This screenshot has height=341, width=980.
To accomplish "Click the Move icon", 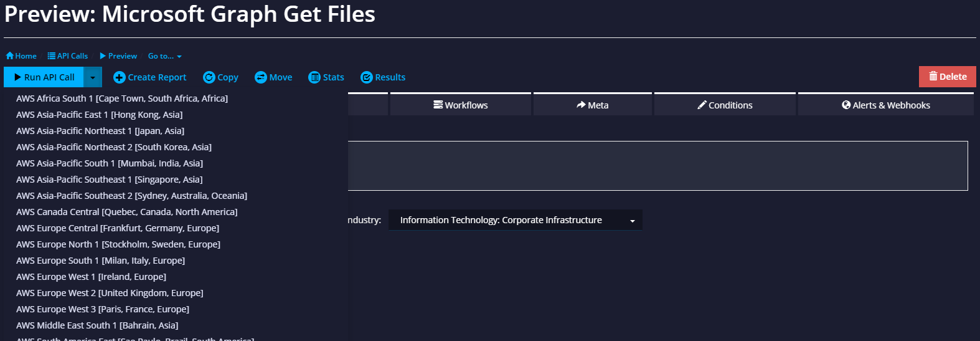I will tap(261, 77).
